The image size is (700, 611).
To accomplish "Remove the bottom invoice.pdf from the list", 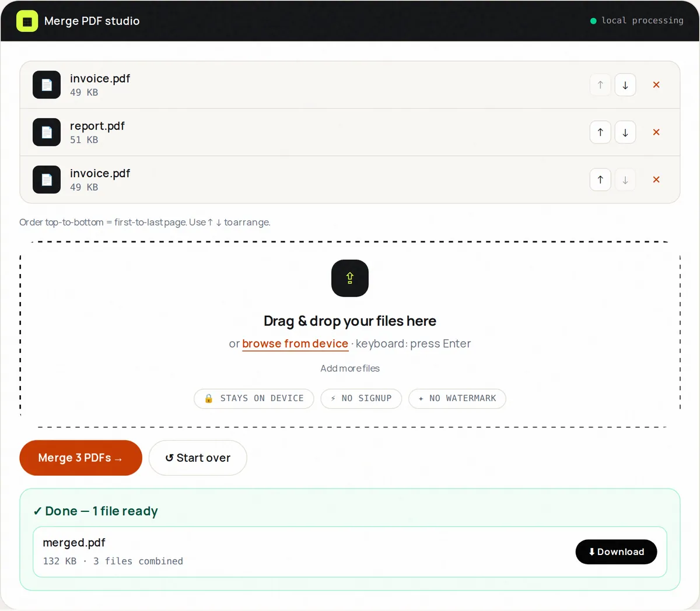I will click(x=656, y=180).
